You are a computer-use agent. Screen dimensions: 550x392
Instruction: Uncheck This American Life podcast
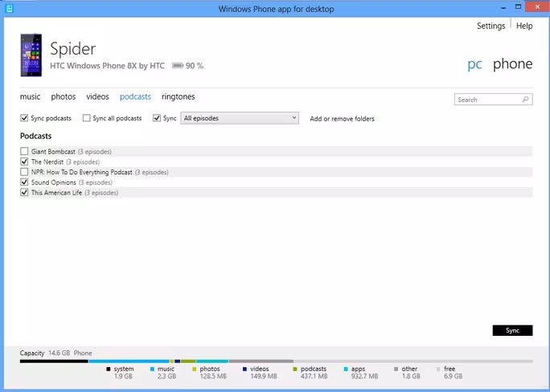24,192
